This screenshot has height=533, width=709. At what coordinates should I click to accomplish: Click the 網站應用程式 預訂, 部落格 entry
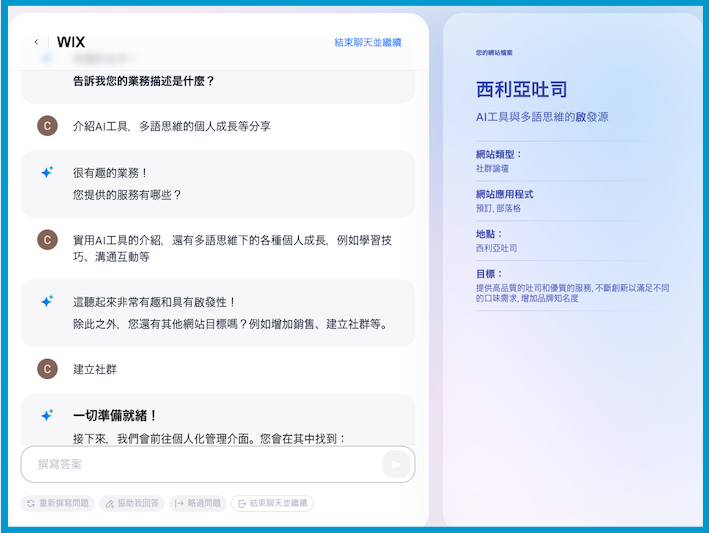click(498, 208)
